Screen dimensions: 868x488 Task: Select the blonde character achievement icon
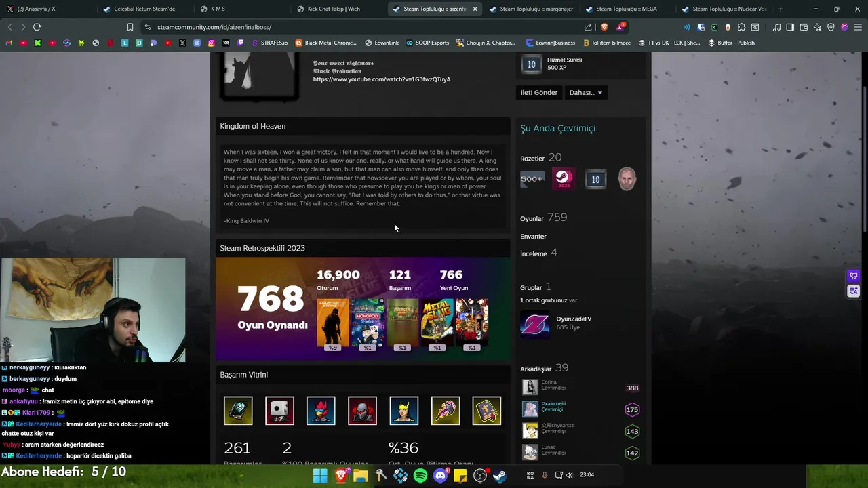[x=404, y=411]
